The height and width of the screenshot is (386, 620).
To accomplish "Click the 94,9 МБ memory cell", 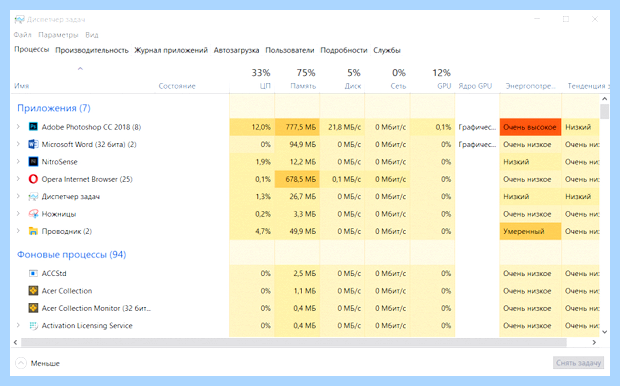I will 297,144.
